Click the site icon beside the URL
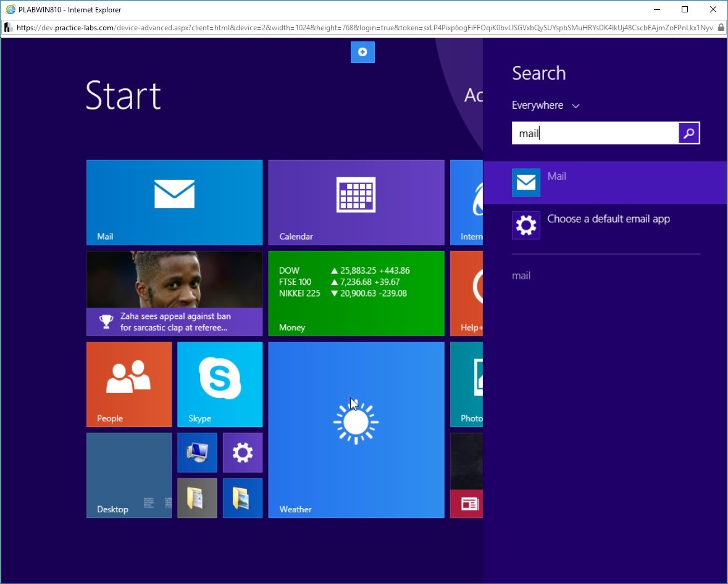Screen dimensions: 728x584 pyautogui.click(x=8, y=28)
